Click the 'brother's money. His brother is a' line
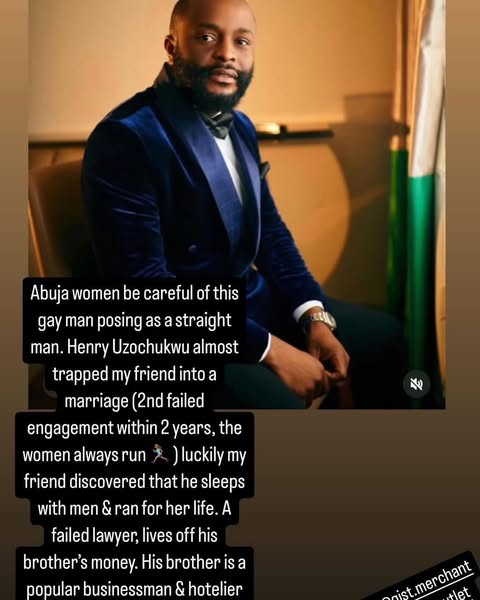This screenshot has width=480, height=600. pos(134,562)
